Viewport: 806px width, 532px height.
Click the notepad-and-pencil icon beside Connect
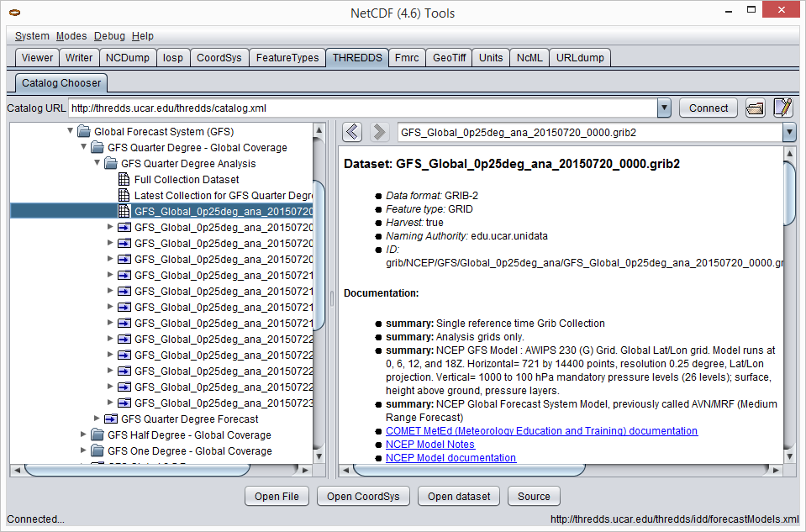782,108
